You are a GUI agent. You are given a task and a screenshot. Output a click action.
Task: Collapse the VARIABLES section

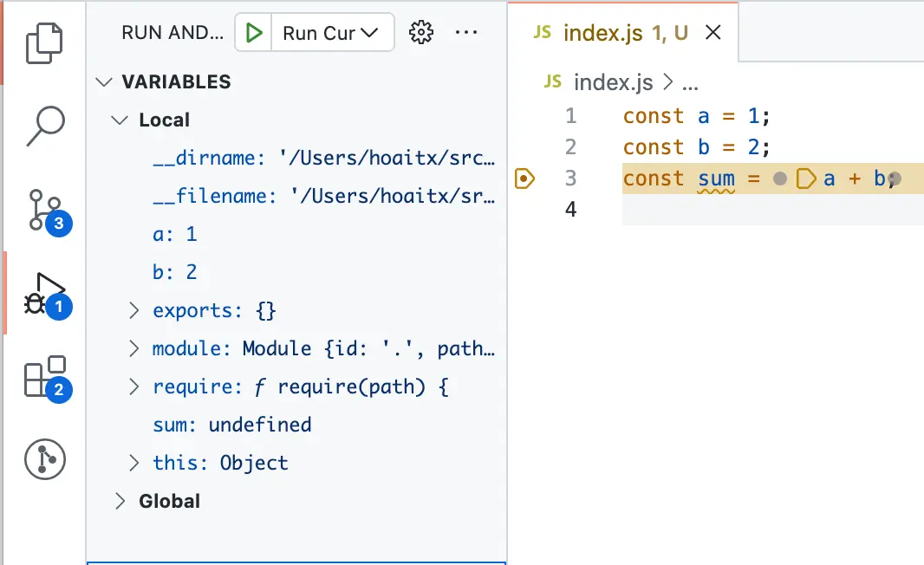point(104,81)
